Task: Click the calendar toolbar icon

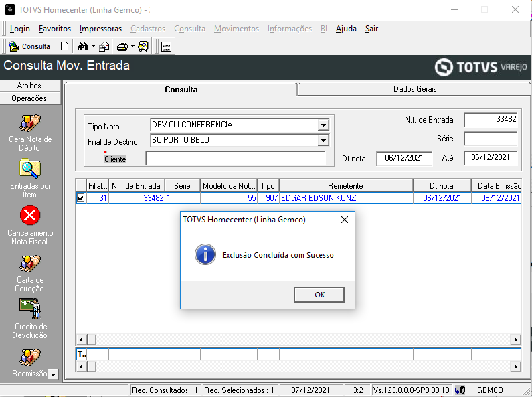Action: point(166,46)
